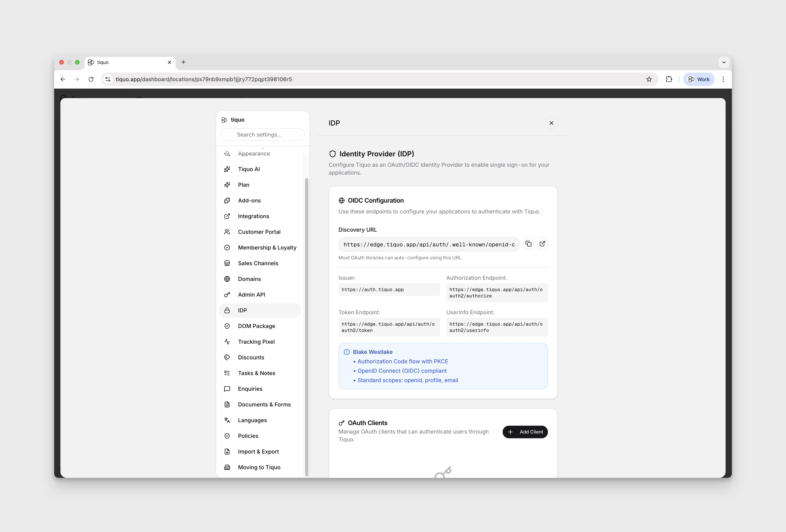Open the Work profile button
Viewport: 786px width, 532px height.
pyautogui.click(x=699, y=79)
